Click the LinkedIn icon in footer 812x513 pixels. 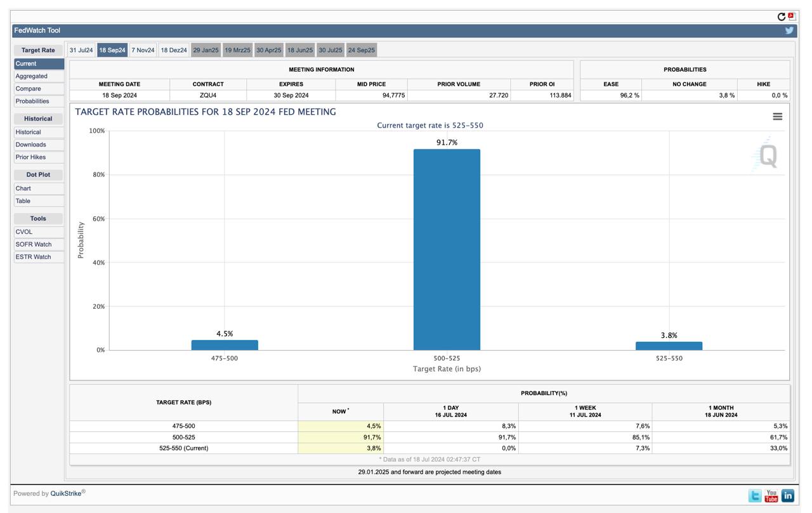pyautogui.click(x=787, y=496)
